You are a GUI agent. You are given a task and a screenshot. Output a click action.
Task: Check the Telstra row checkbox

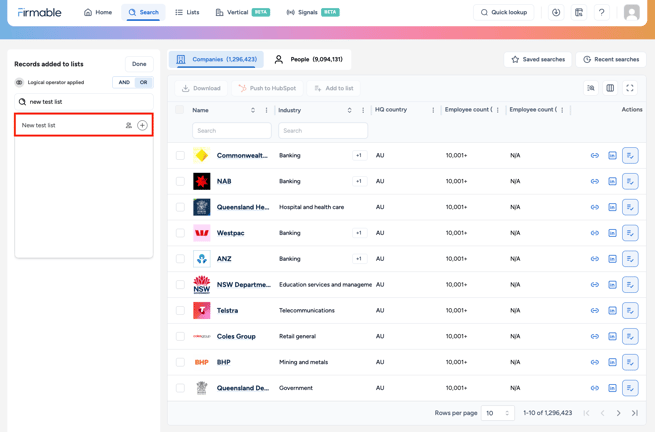point(180,310)
